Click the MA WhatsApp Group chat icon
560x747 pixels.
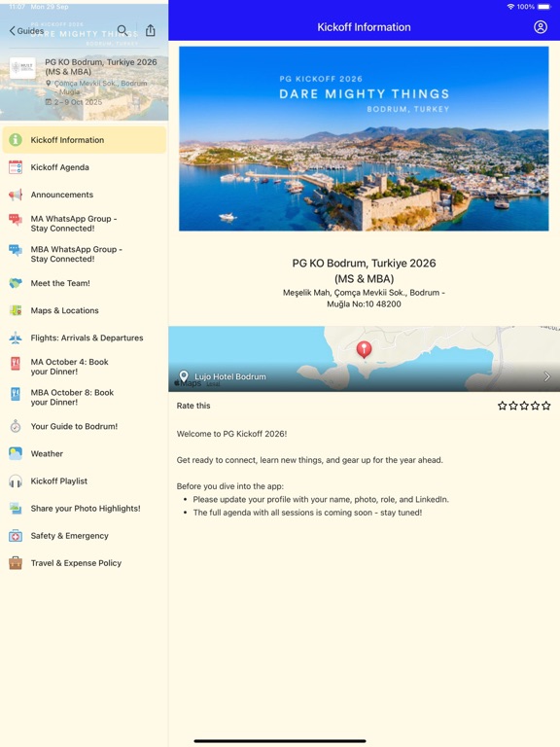(x=16, y=220)
